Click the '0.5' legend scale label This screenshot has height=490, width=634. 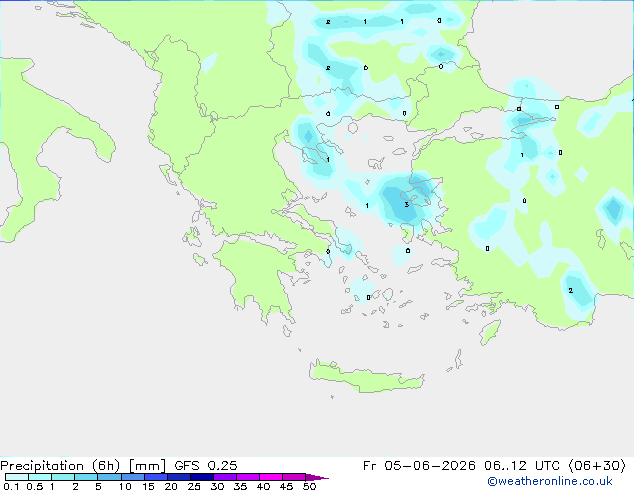35,486
